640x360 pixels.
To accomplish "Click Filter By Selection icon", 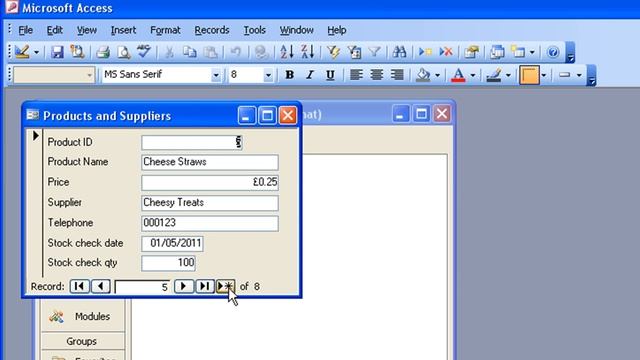I will (x=333, y=52).
